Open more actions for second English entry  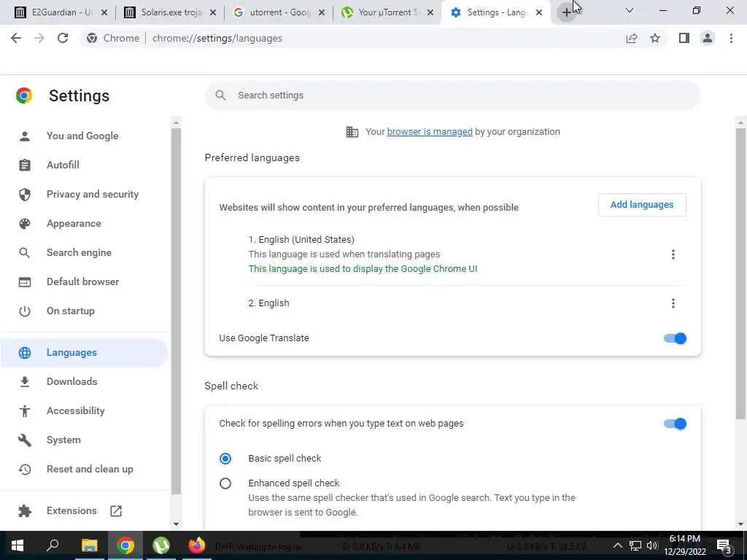coord(673,303)
